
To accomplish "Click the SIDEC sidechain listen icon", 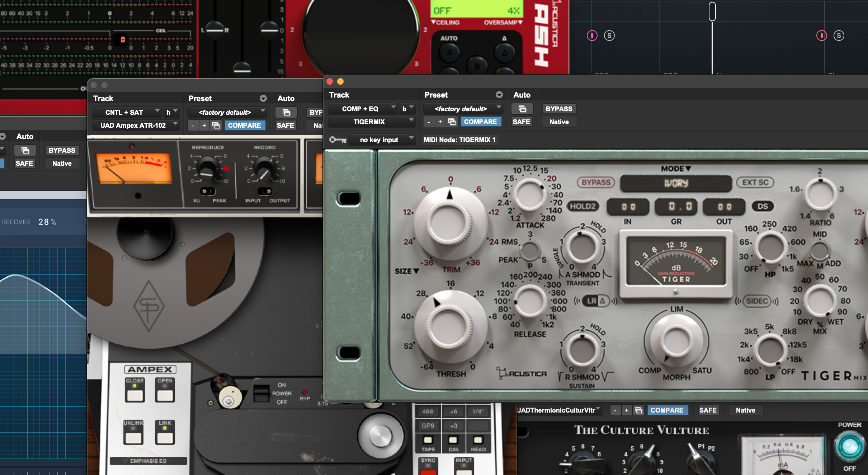I will (x=757, y=301).
